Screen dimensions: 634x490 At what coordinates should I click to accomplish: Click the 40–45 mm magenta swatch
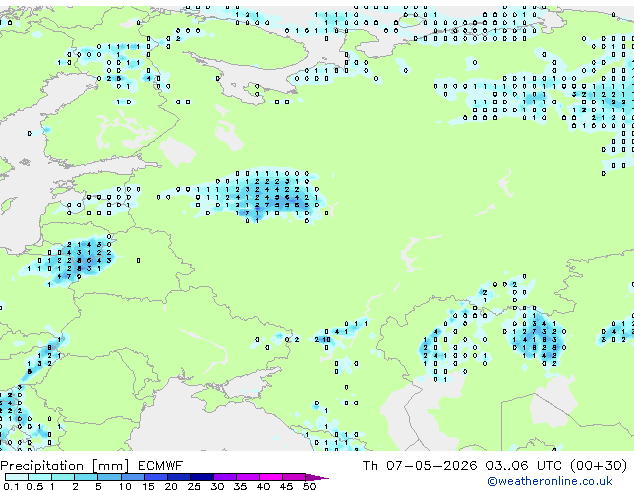pos(270,477)
